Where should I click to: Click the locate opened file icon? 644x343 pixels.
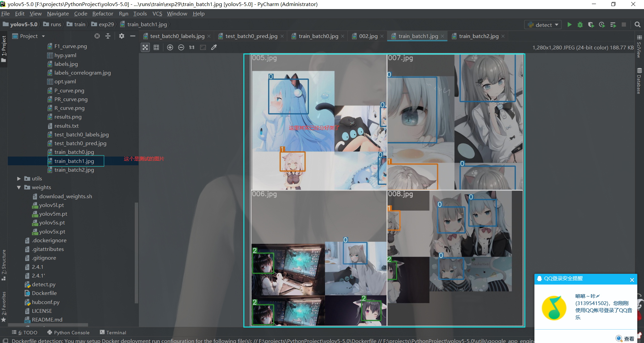click(97, 36)
